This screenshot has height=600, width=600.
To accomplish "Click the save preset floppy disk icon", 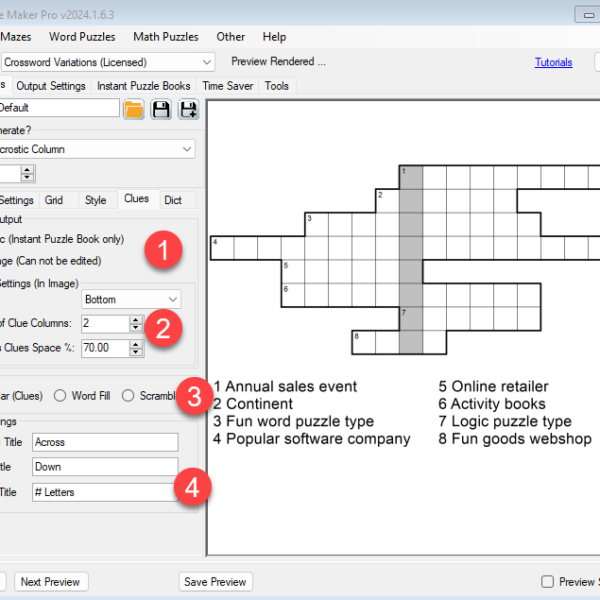I will point(161,109).
